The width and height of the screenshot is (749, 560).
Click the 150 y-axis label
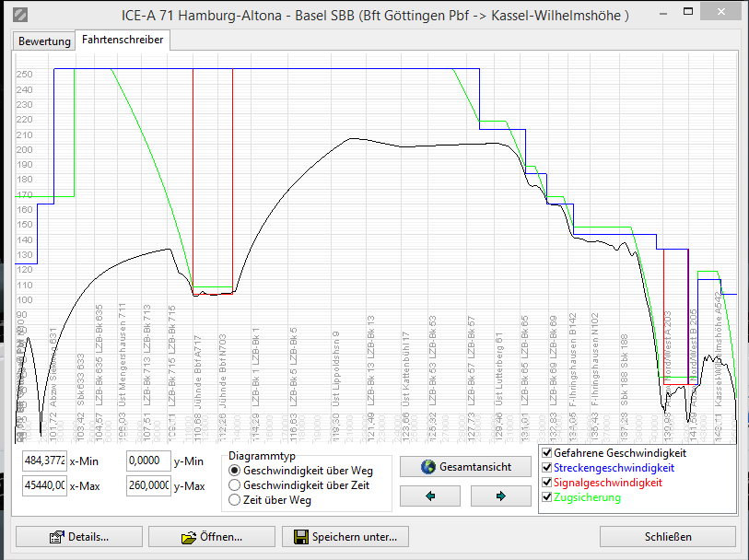24,225
